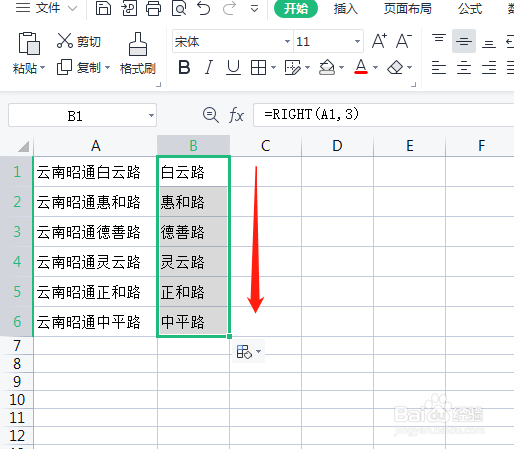The width and height of the screenshot is (514, 449).
Task: Click the zoom magnifier icon near formula bar
Action: point(211,115)
